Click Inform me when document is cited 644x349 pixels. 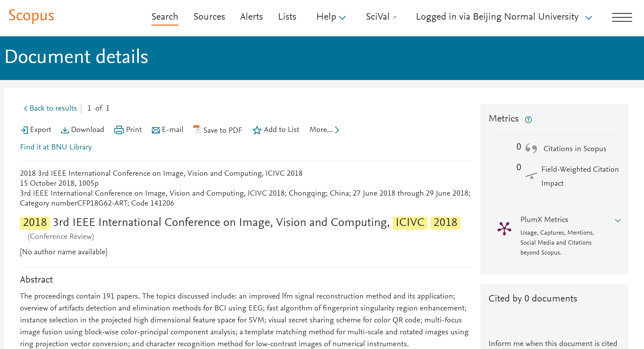click(x=552, y=344)
